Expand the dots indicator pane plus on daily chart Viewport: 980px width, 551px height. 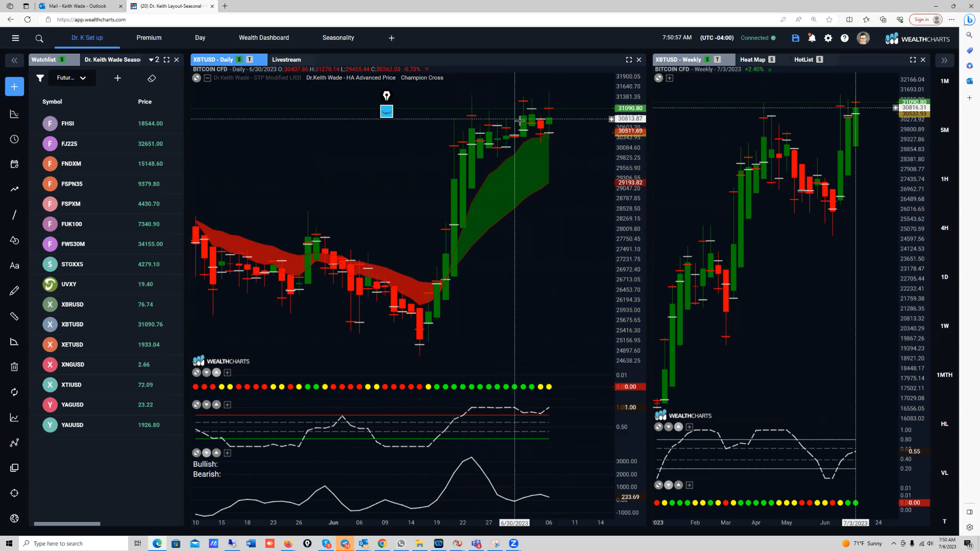pos(228,373)
